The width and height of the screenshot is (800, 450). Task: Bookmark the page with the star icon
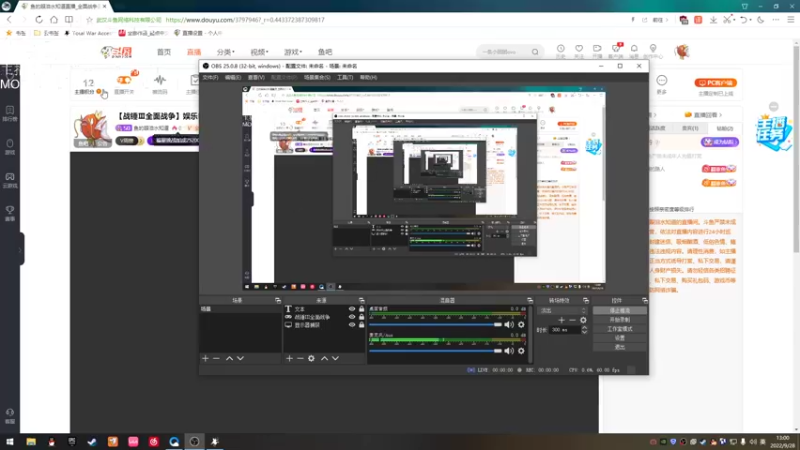click(89, 20)
